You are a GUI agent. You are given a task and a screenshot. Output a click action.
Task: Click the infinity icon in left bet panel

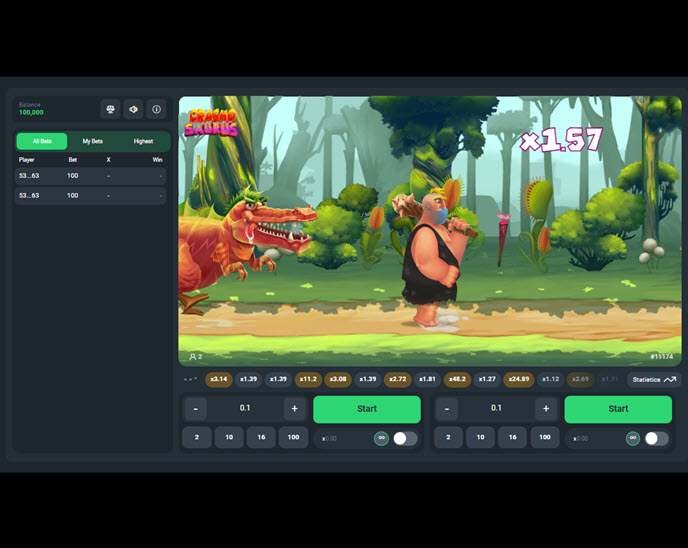click(381, 438)
